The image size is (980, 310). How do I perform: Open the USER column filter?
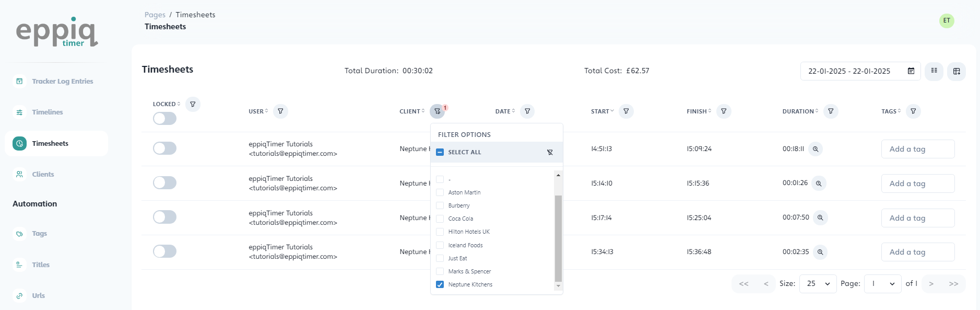coord(280,111)
